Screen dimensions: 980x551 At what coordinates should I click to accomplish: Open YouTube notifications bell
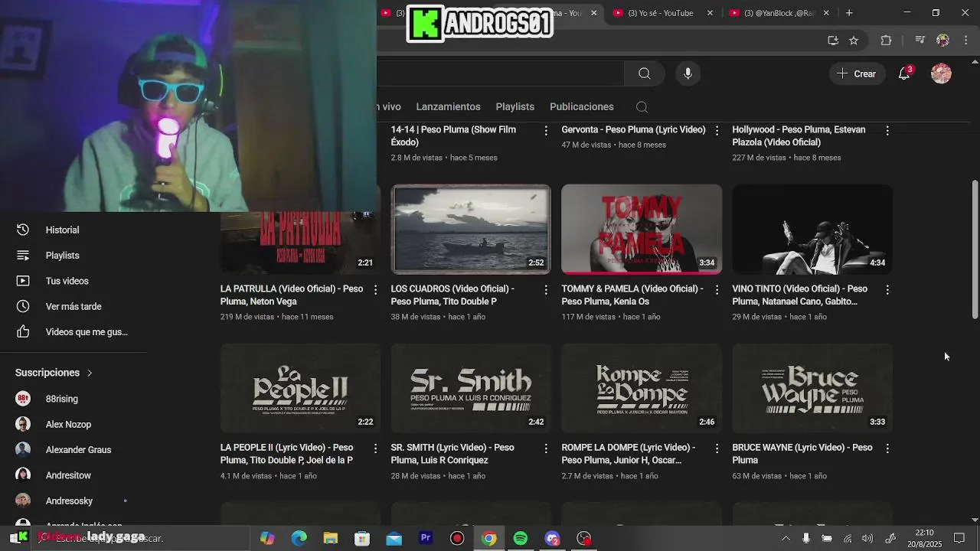point(904,73)
